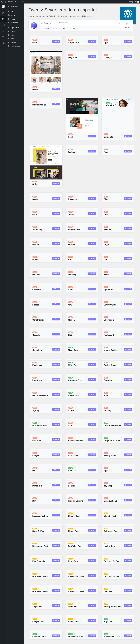Open the Hotel demo preview thumbnail
The width and height of the screenshot is (140, 644).
pos(82,115)
